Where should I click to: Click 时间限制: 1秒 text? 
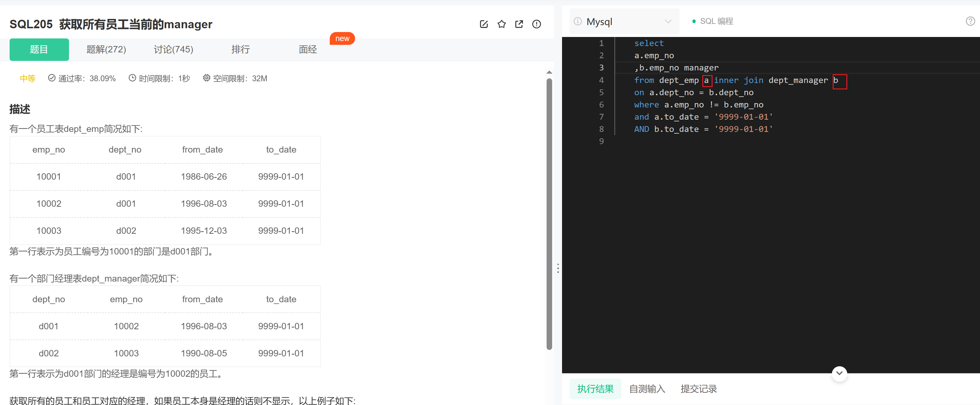point(164,78)
